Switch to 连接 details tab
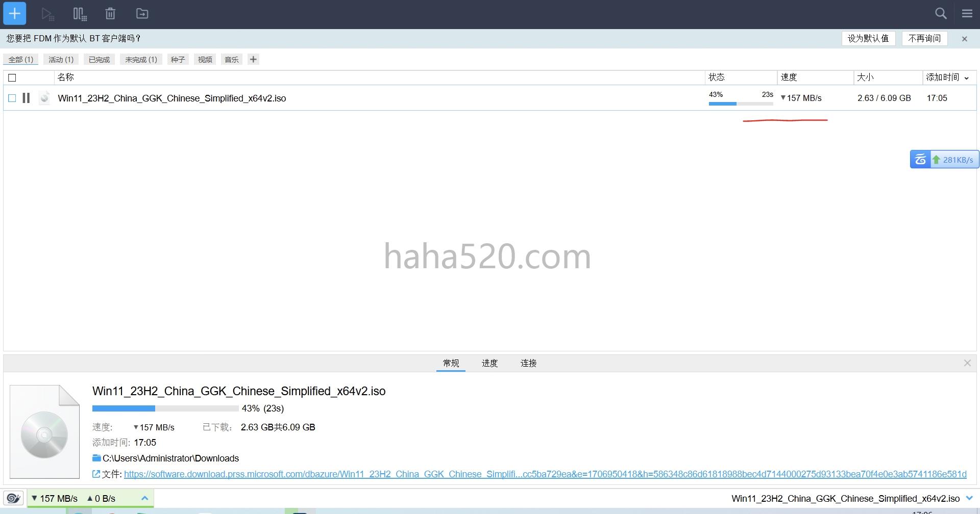The height and width of the screenshot is (514, 980). (x=528, y=363)
